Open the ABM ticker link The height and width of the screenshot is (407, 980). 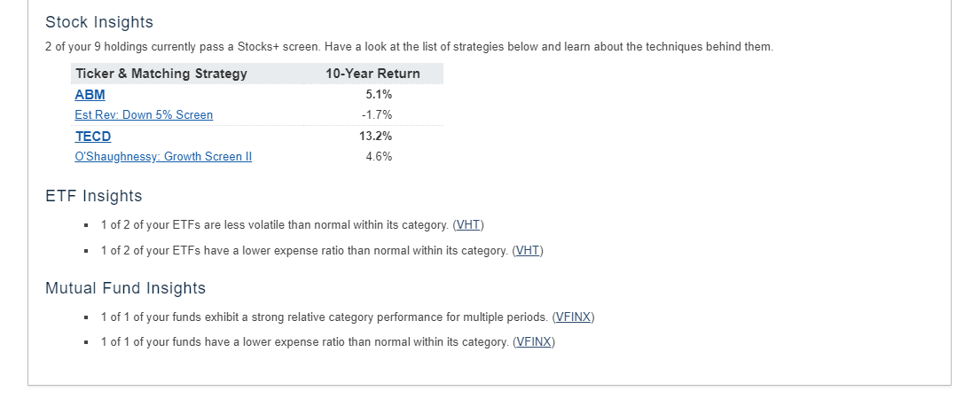pos(90,94)
